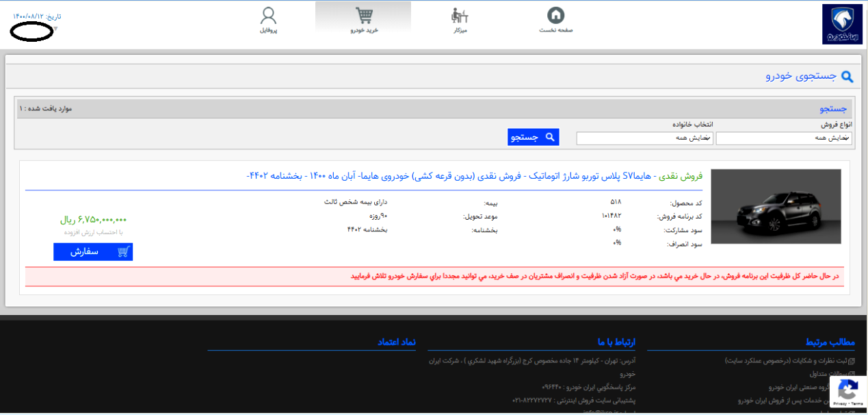Click the red capacity-full warning message
The width and height of the screenshot is (868, 415).
click(434, 277)
